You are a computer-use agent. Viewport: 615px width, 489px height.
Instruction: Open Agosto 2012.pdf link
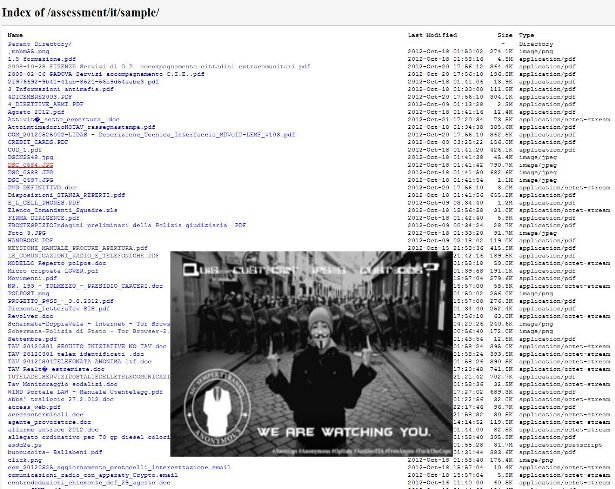coord(36,112)
